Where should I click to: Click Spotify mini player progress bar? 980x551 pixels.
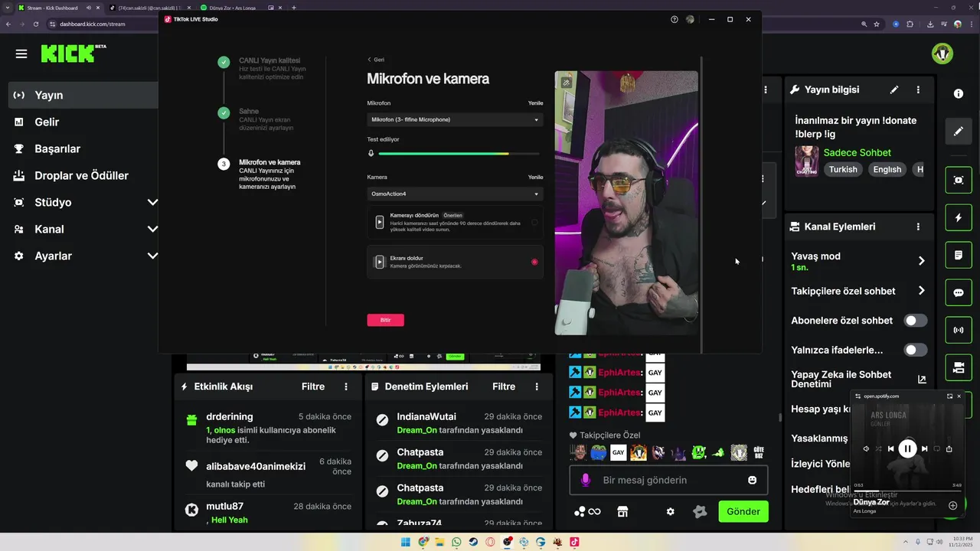[x=907, y=491]
